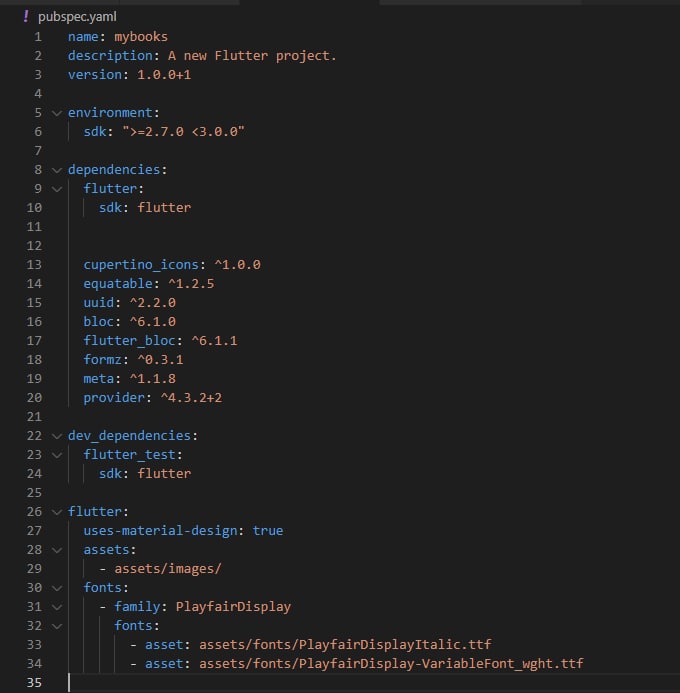Collapse the nested fonts block on line 32
This screenshot has height=693, width=680.
(x=57, y=626)
